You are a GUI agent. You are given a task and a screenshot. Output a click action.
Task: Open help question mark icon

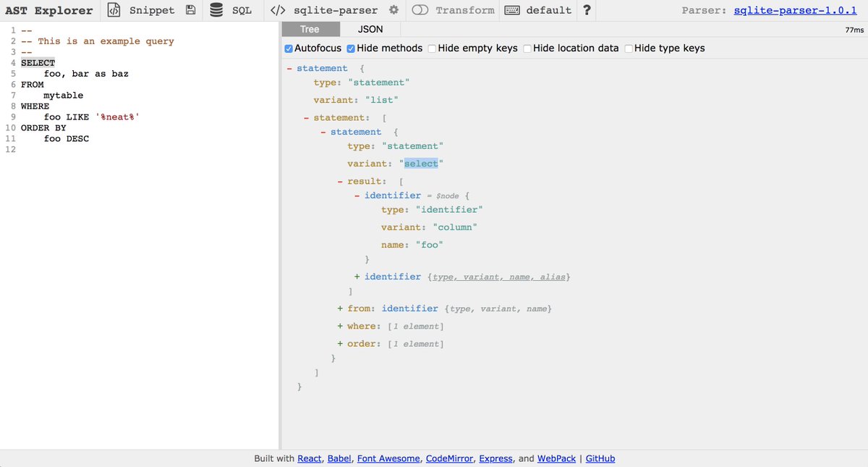tap(587, 10)
